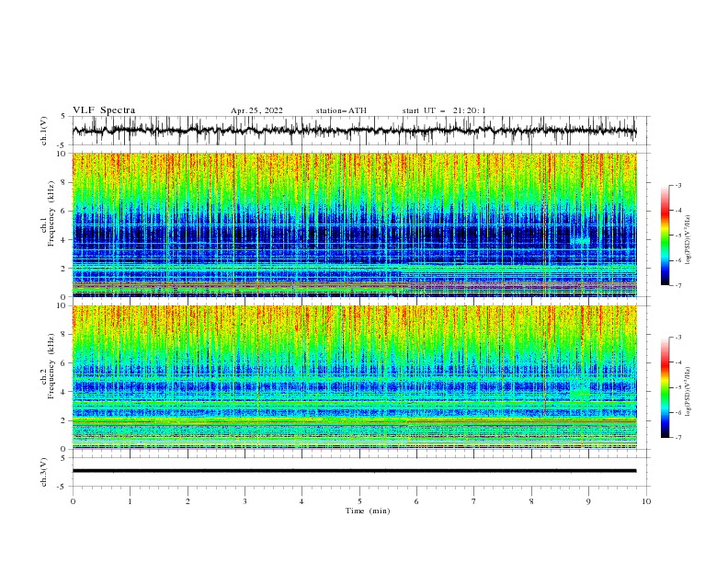Click the lower colorbar's log(PSD) label

[x=688, y=392]
